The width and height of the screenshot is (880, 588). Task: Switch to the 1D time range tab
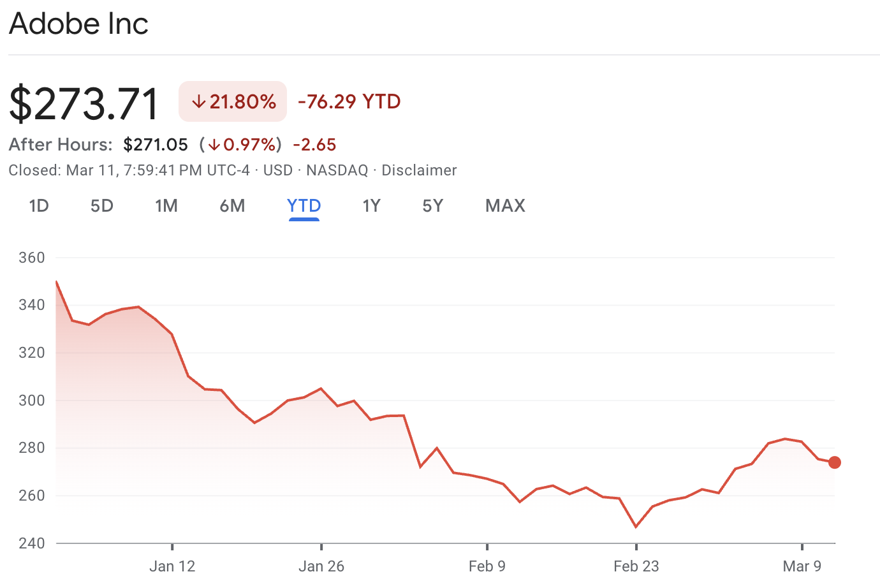38,205
